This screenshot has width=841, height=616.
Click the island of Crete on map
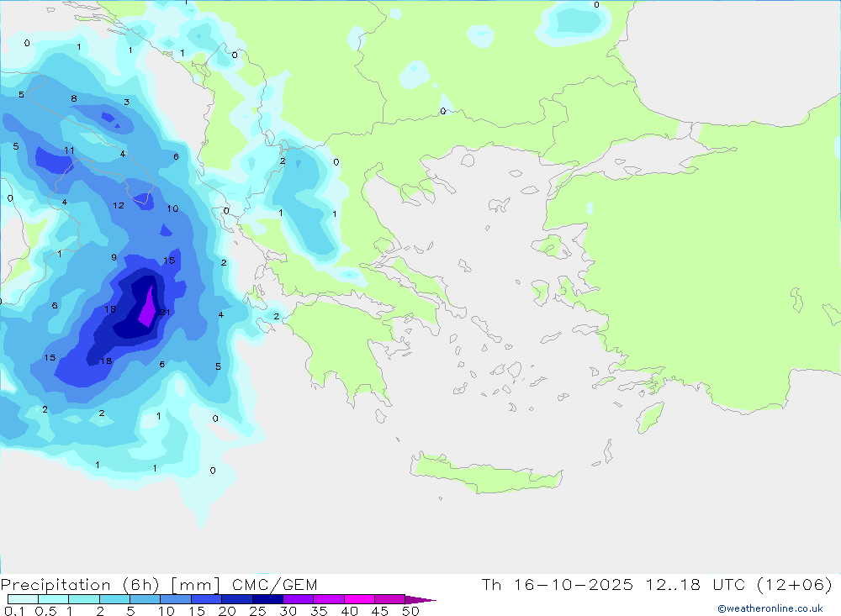coord(485,475)
